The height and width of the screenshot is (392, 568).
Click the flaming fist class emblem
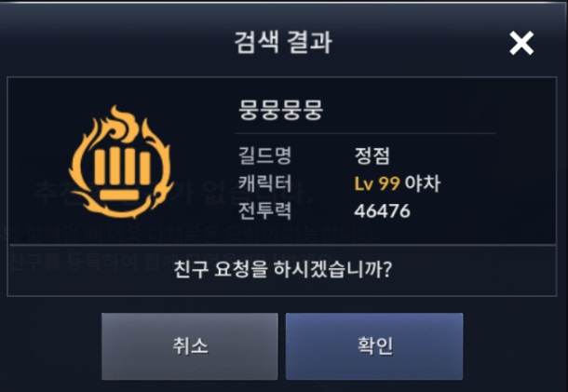tap(121, 162)
